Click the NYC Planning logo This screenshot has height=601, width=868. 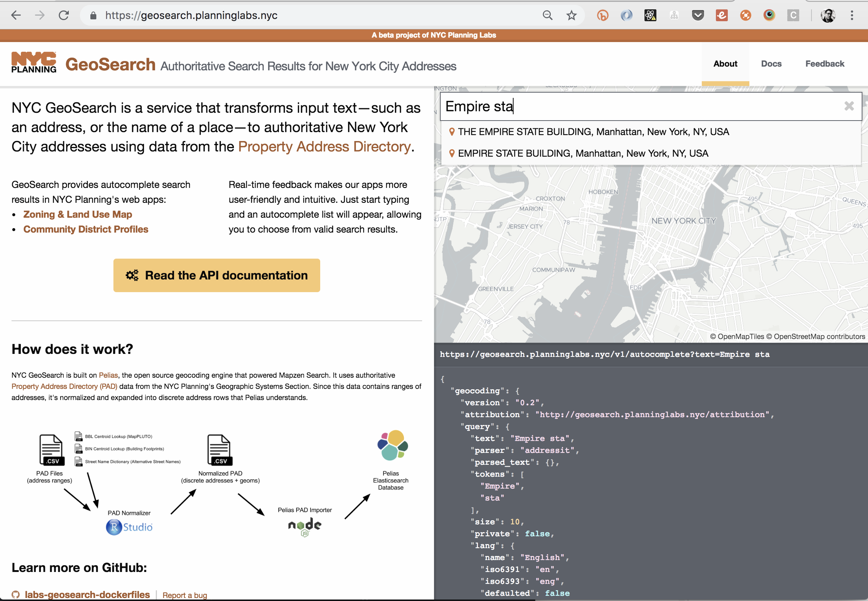[34, 63]
